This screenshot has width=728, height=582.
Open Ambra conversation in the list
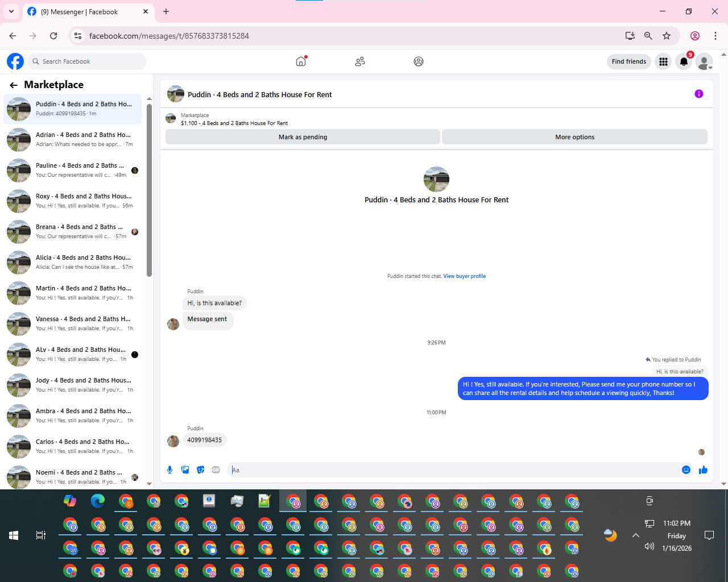coord(73,416)
